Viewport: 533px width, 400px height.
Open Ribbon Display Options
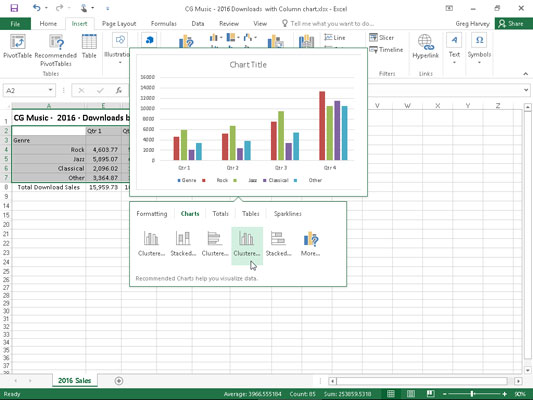[x=449, y=8]
